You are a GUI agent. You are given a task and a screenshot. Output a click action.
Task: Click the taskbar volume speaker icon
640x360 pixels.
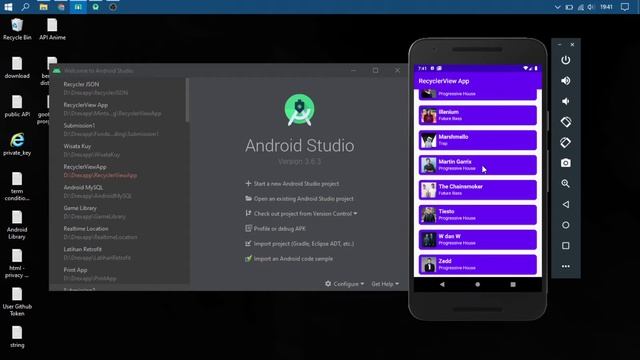tap(591, 7)
